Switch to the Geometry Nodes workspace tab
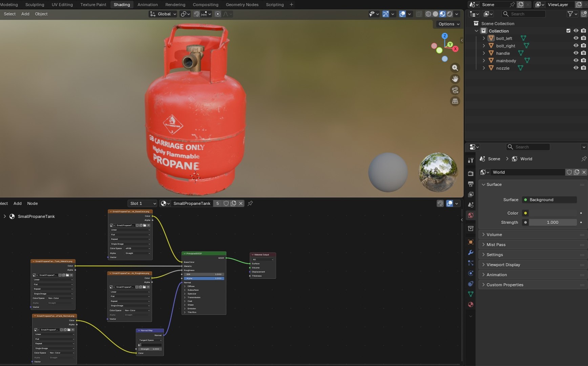The width and height of the screenshot is (588, 366). point(242,5)
